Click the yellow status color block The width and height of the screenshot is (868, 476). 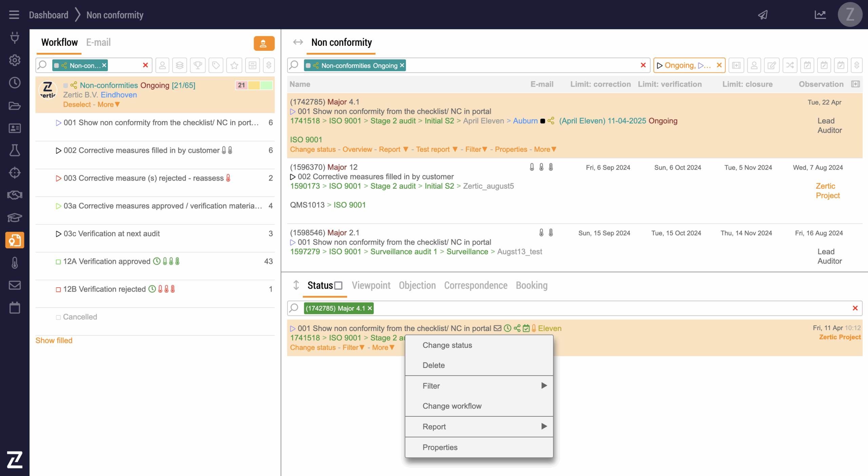point(254,85)
